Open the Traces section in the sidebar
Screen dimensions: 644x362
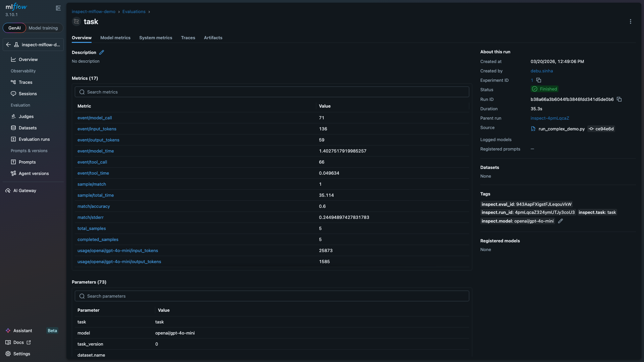[x=25, y=82]
